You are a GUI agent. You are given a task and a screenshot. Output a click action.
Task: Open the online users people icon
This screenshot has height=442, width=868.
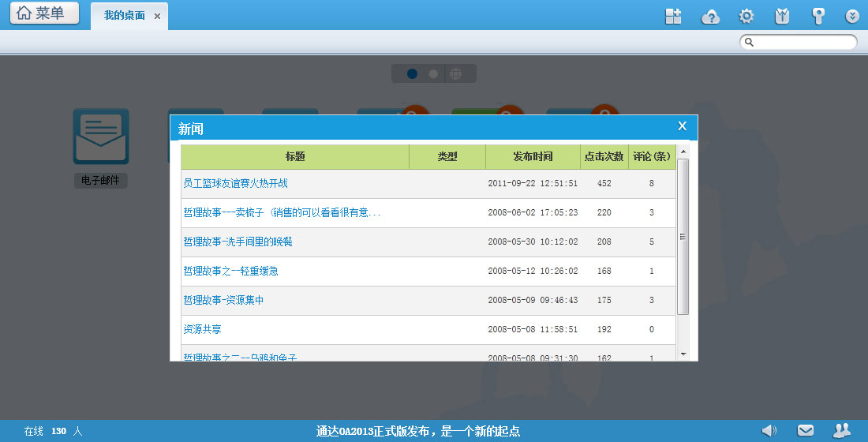point(842,430)
